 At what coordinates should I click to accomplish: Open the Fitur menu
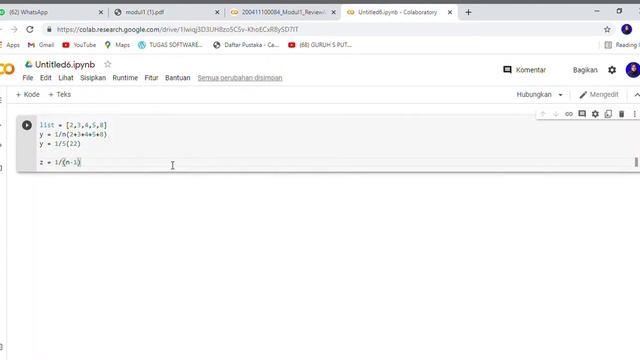[x=151, y=78]
